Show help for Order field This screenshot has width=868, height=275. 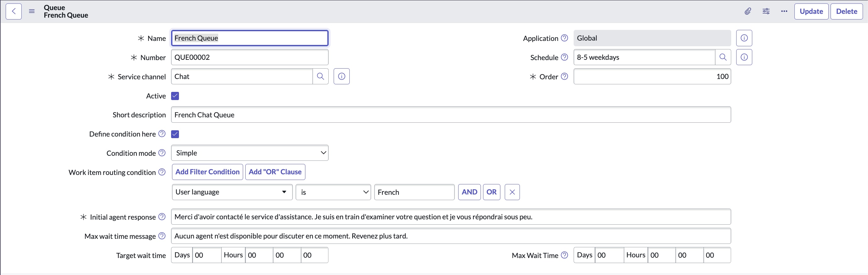(x=565, y=76)
